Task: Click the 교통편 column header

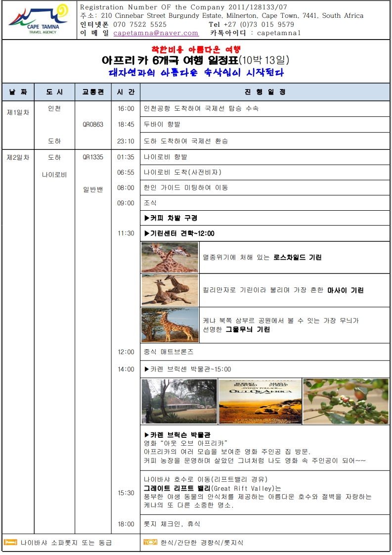Action: tap(93, 92)
